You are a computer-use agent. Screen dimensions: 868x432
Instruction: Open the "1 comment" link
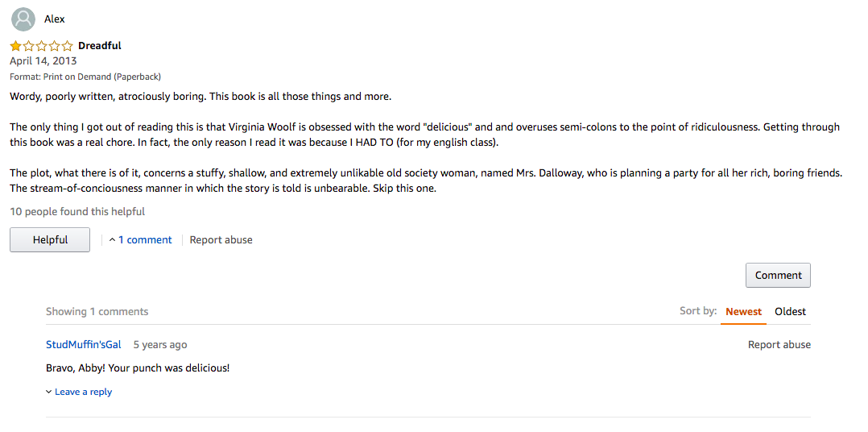(145, 240)
